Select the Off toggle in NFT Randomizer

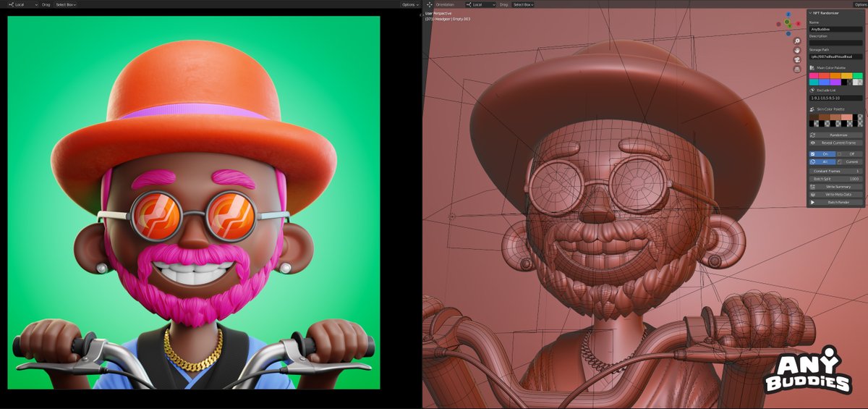pos(849,154)
